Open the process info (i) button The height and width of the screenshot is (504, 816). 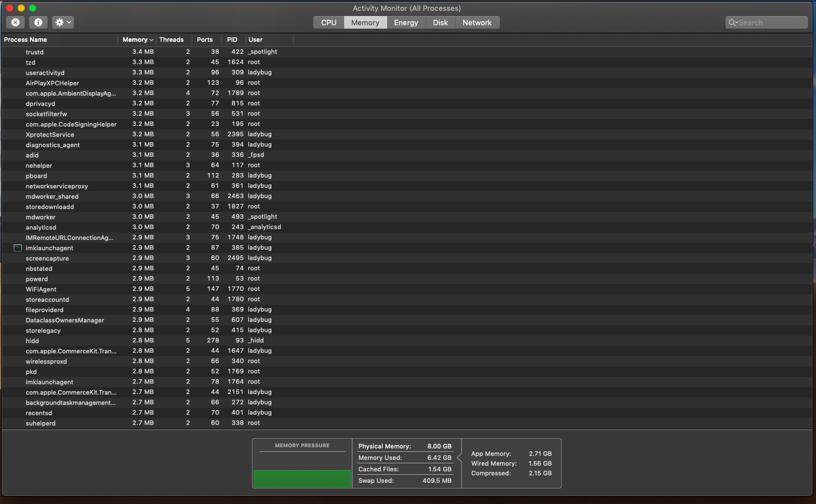(38, 22)
